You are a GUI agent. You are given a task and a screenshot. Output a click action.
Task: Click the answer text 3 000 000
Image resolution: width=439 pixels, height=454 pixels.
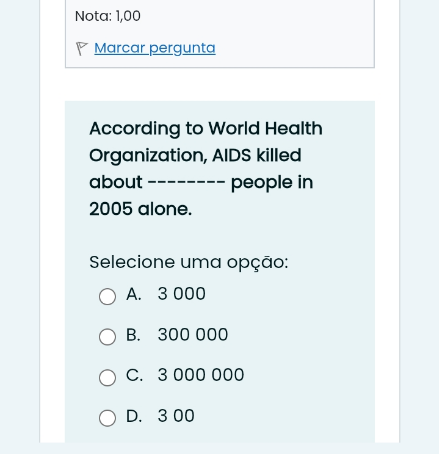point(201,375)
